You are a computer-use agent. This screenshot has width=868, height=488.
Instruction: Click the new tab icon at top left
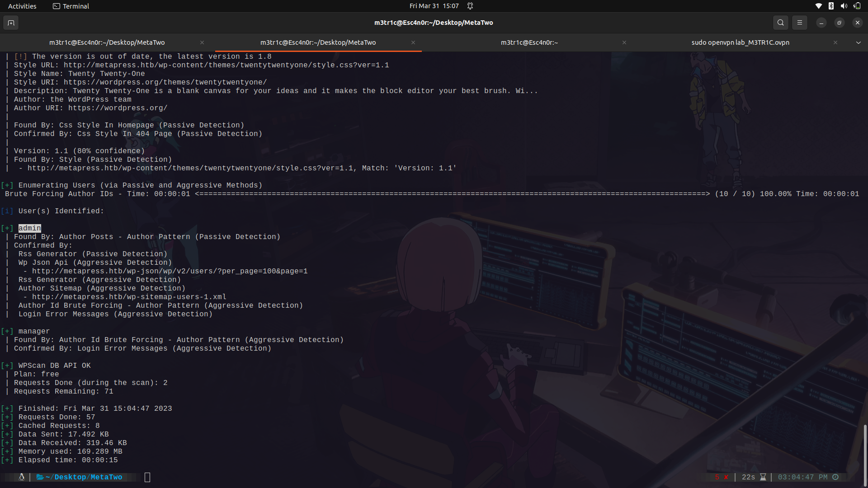(10, 22)
